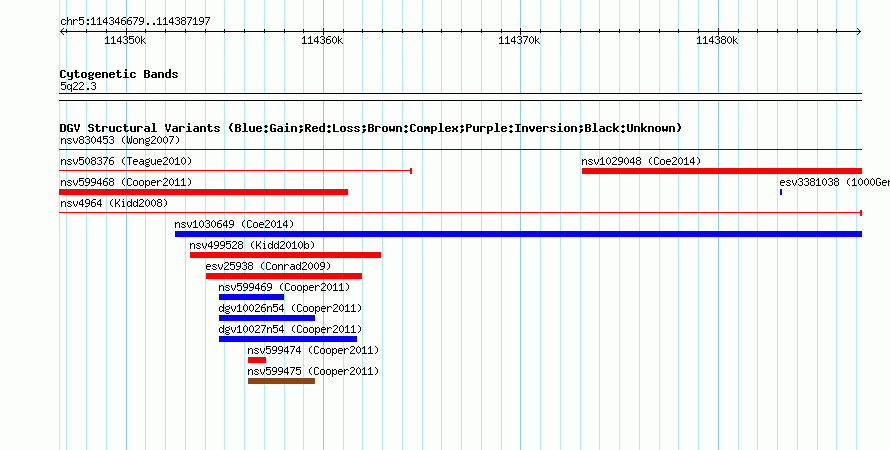Open the nsv499528 (Kidd2010b) label
Screen dimensions: 890x450
[252, 245]
